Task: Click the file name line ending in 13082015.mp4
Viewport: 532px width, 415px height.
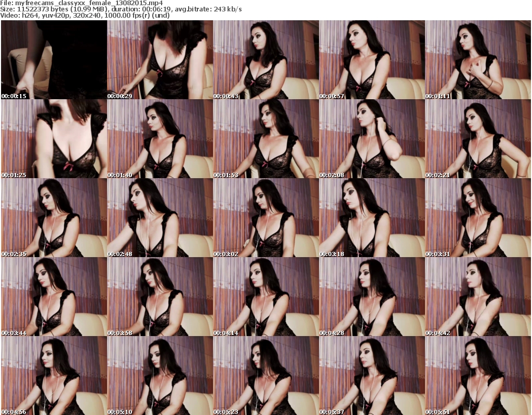Action: pos(82,3)
